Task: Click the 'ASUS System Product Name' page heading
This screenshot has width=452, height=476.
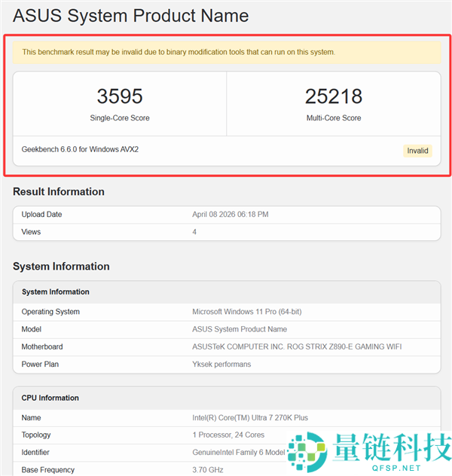Action: pyautogui.click(x=131, y=16)
